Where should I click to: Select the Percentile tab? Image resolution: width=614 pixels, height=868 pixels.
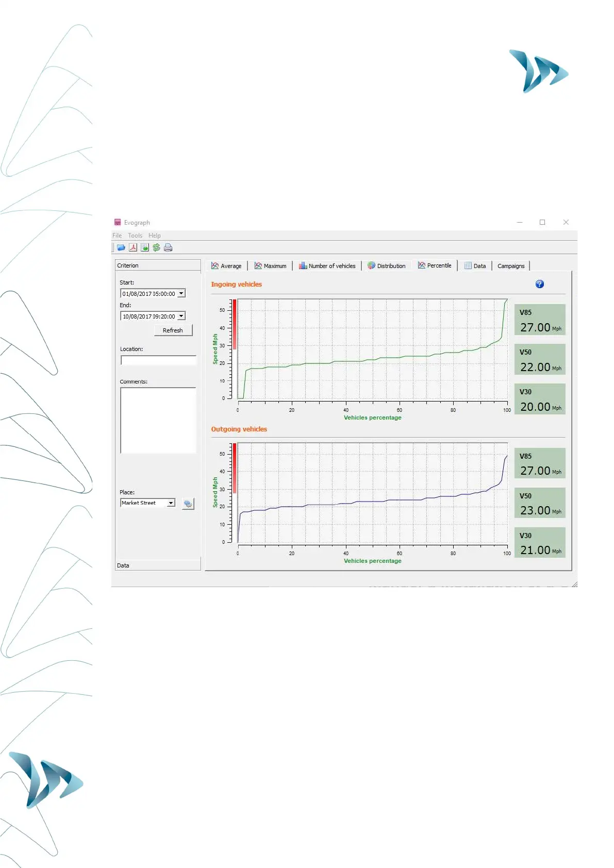pyautogui.click(x=435, y=265)
